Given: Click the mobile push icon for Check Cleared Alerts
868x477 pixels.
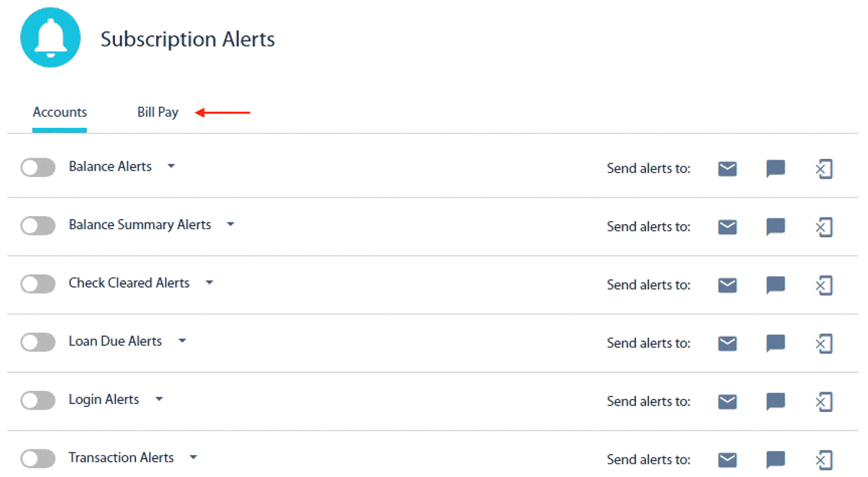Looking at the screenshot, I should (x=823, y=285).
